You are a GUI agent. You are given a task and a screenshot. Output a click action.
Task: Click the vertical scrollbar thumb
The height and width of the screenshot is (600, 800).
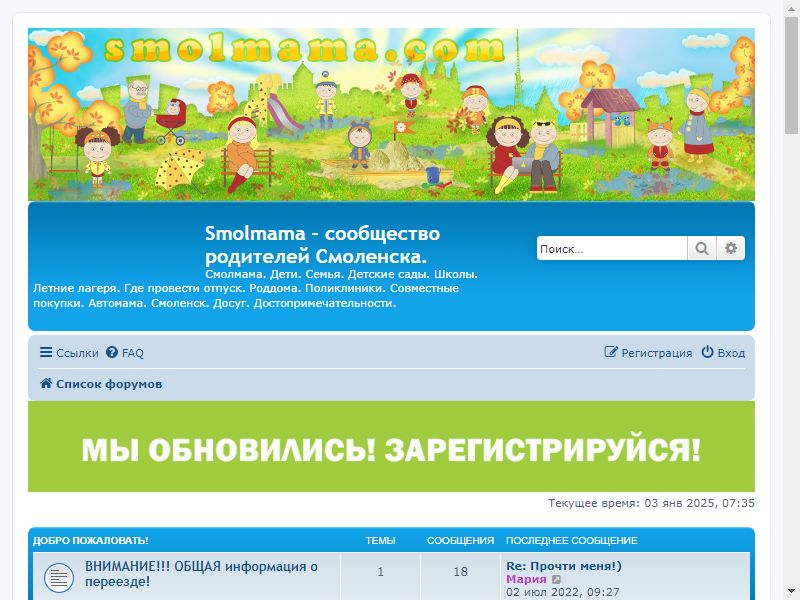[x=792, y=74]
